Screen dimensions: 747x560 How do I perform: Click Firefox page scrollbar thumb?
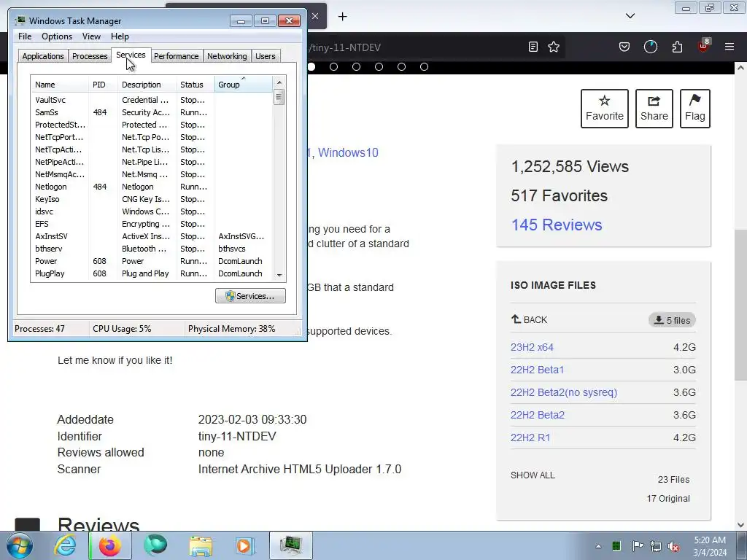(x=740, y=305)
